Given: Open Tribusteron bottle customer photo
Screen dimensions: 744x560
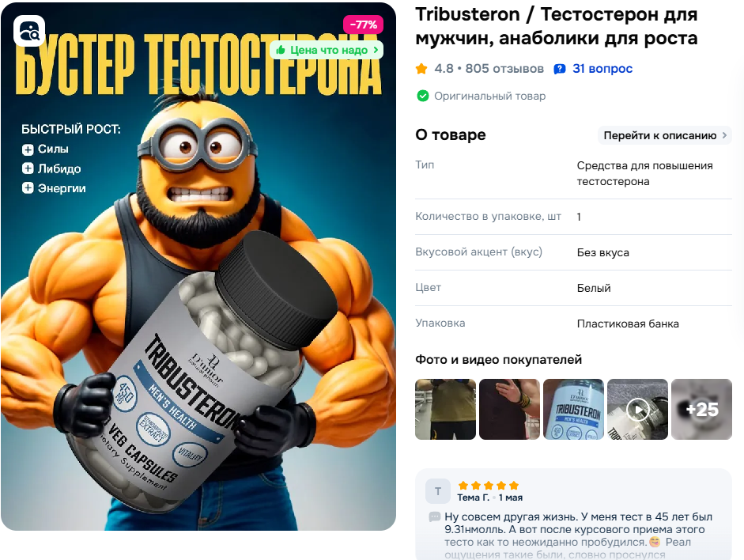Looking at the screenshot, I should pyautogui.click(x=573, y=409).
